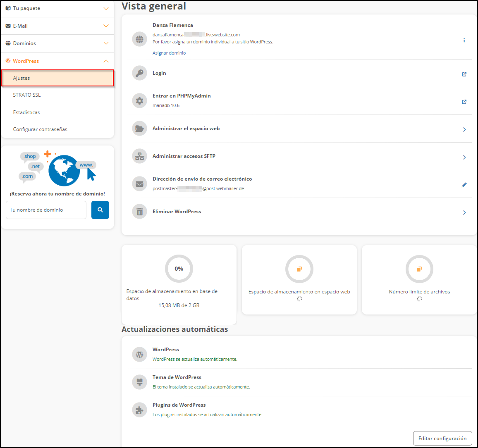Image resolution: width=478 pixels, height=448 pixels.
Task: Open STRATO SSL menu item
Action: [27, 95]
